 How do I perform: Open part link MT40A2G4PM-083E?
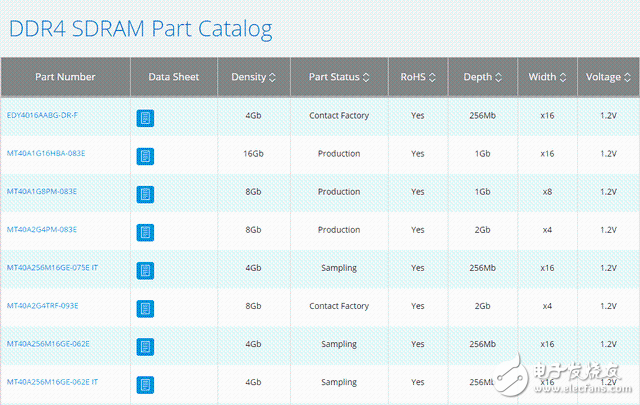(x=42, y=230)
